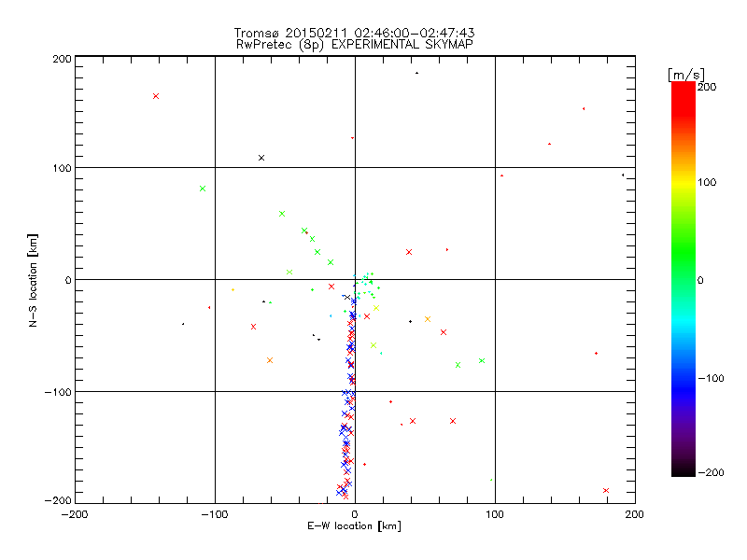
Task: Click the '[m/s]' colorbar unit label
Action: click(686, 75)
